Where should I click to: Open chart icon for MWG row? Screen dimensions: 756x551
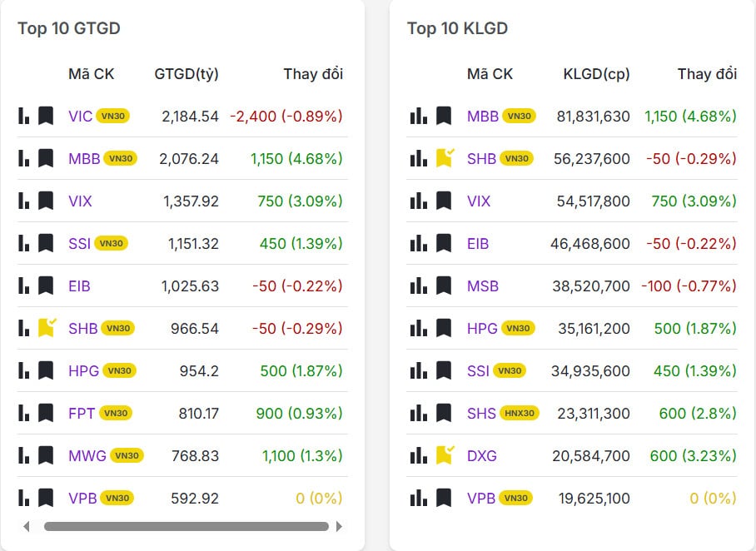pos(24,455)
